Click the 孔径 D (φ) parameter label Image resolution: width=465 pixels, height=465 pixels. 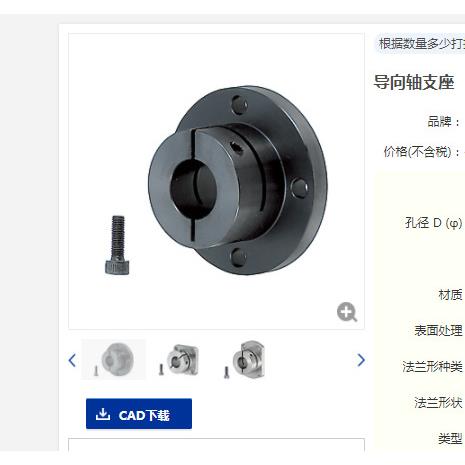point(434,222)
